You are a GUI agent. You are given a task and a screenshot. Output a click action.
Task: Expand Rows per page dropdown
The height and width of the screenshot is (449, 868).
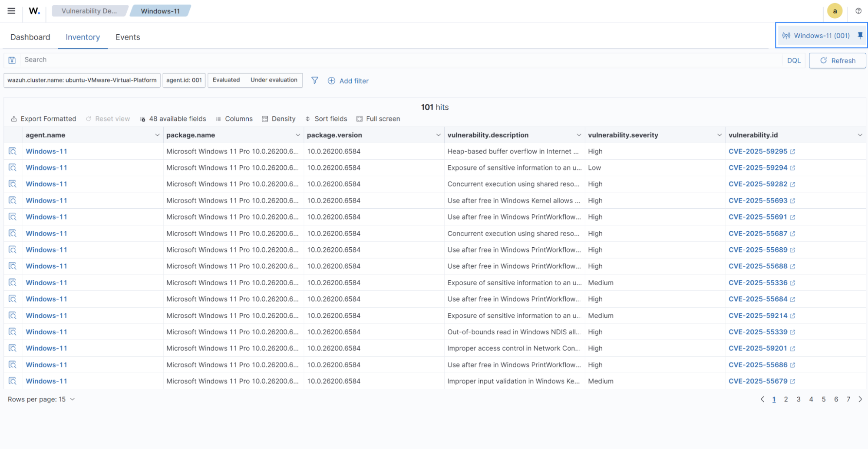(41, 399)
